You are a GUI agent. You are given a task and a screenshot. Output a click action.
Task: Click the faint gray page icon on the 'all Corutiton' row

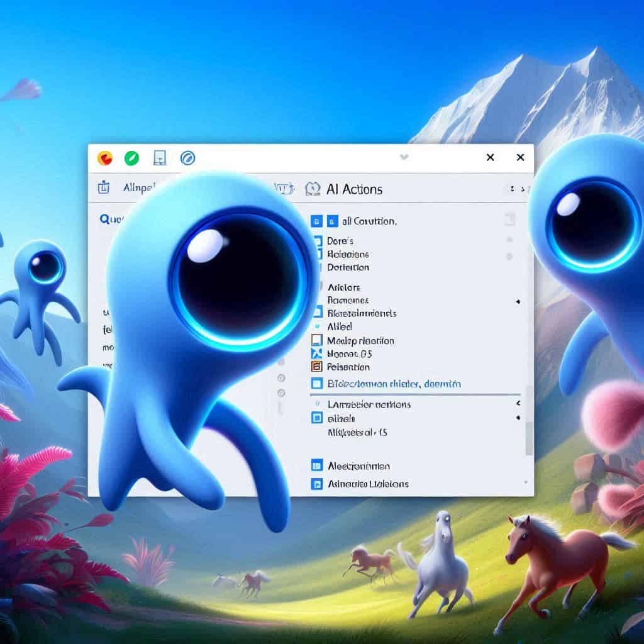(x=509, y=219)
